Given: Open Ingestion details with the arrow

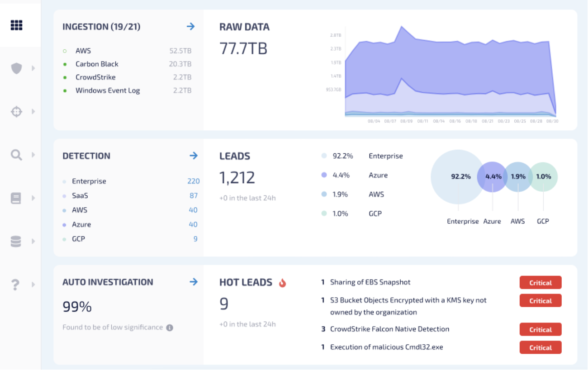Looking at the screenshot, I should (x=190, y=27).
